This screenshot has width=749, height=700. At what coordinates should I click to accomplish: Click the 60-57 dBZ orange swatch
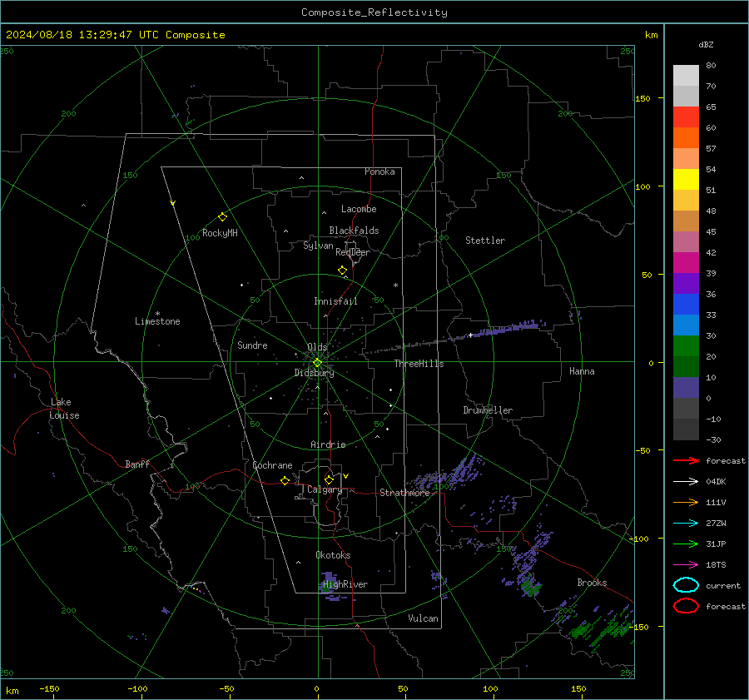pos(686,138)
